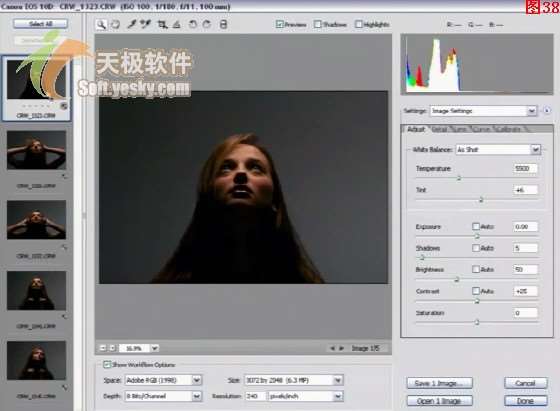Screen dimensions: 560x411
Task: Click the Contrast value field
Action: 525,291
